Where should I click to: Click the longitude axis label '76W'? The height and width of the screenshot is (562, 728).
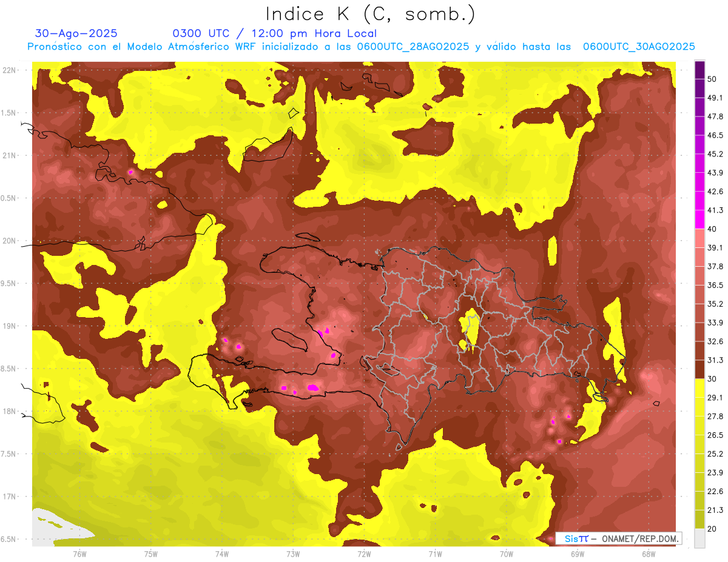point(79,554)
